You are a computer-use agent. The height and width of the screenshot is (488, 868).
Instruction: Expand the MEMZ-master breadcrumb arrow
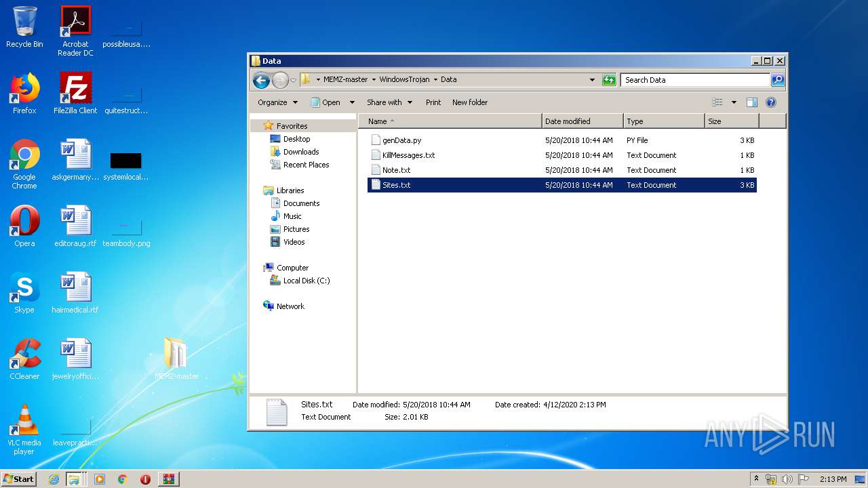374,79
